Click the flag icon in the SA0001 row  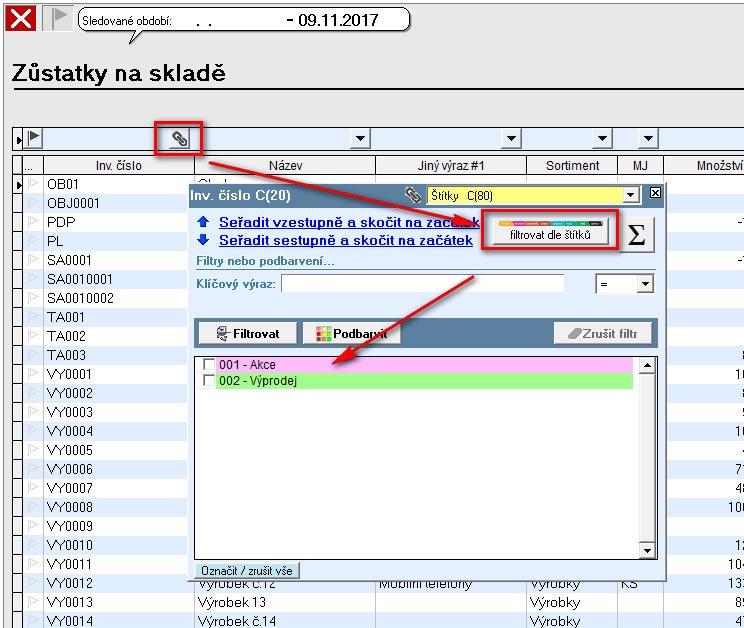[33, 260]
